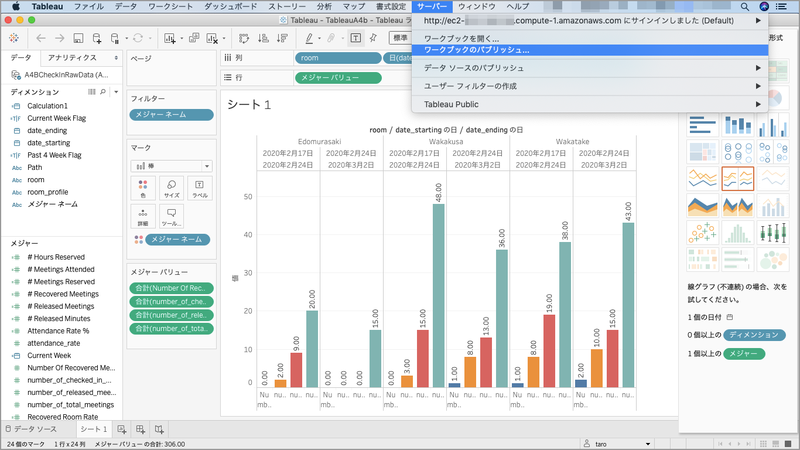The height and width of the screenshot is (450, 800).
Task: Switch to the データ pane tab
Action: tap(21, 58)
